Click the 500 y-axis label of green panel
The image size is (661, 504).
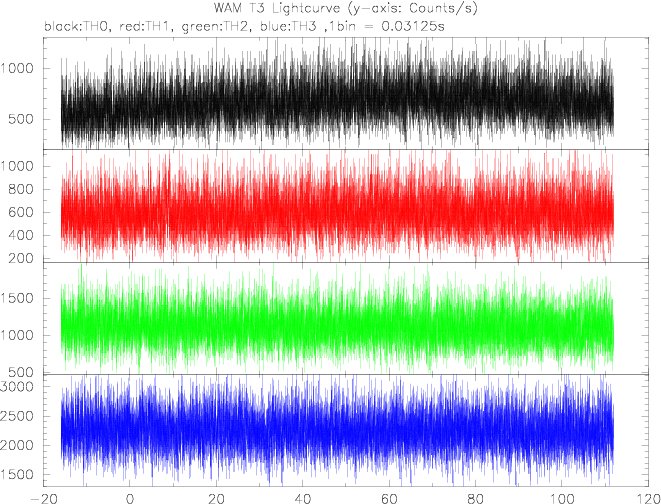tap(20, 372)
